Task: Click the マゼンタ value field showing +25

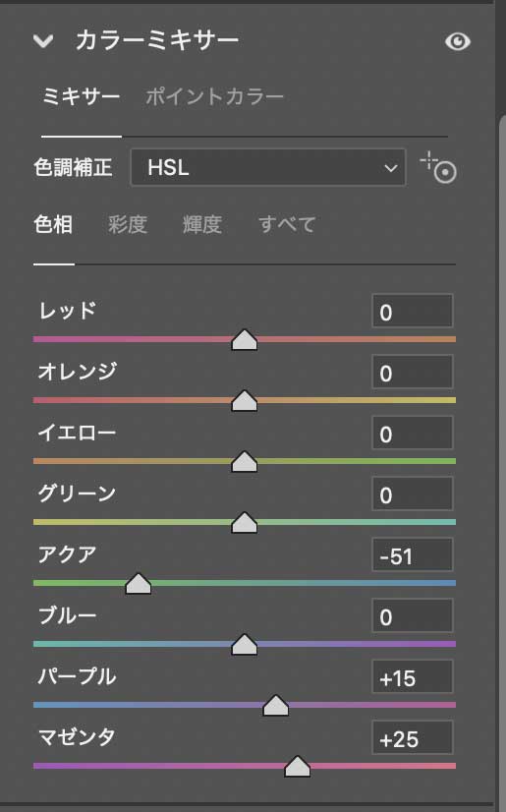Action: tap(413, 737)
